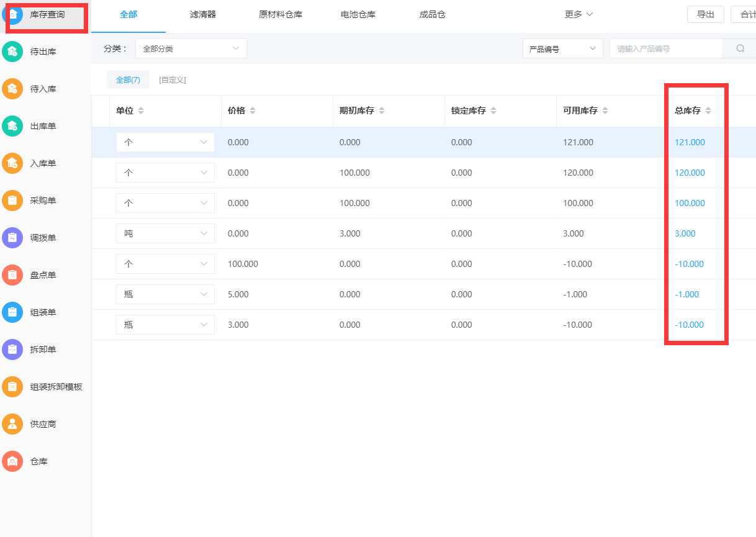
Task: Select the 采购单 clipboard icon
Action: point(12,201)
